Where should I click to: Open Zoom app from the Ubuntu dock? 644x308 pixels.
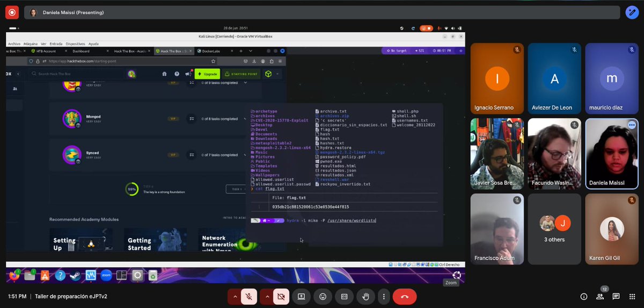click(106, 275)
